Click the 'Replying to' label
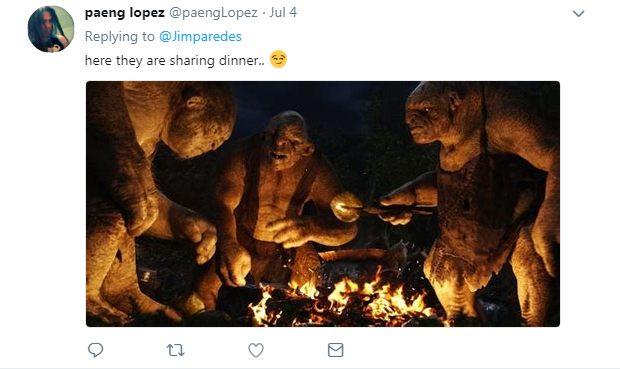Viewport: 620px width, 369px height. (x=119, y=36)
